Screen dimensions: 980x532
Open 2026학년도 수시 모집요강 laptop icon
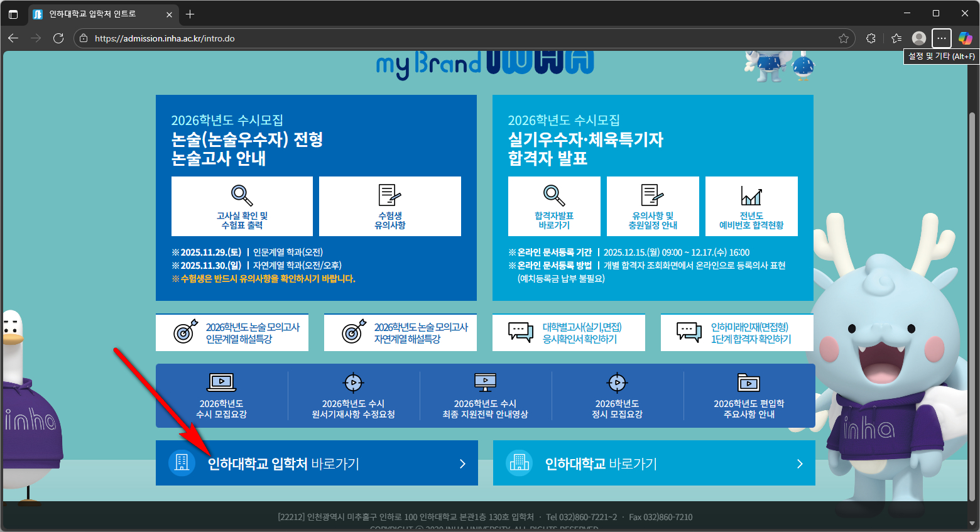click(221, 382)
